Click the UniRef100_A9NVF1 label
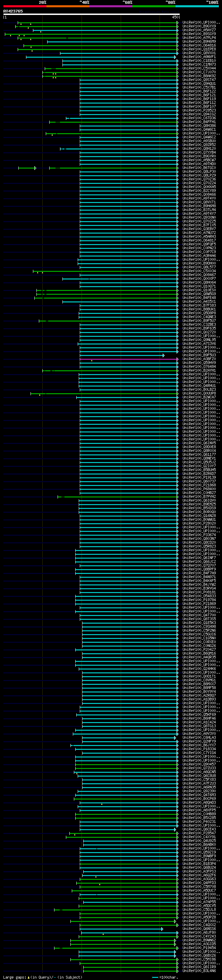 coord(199,57)
